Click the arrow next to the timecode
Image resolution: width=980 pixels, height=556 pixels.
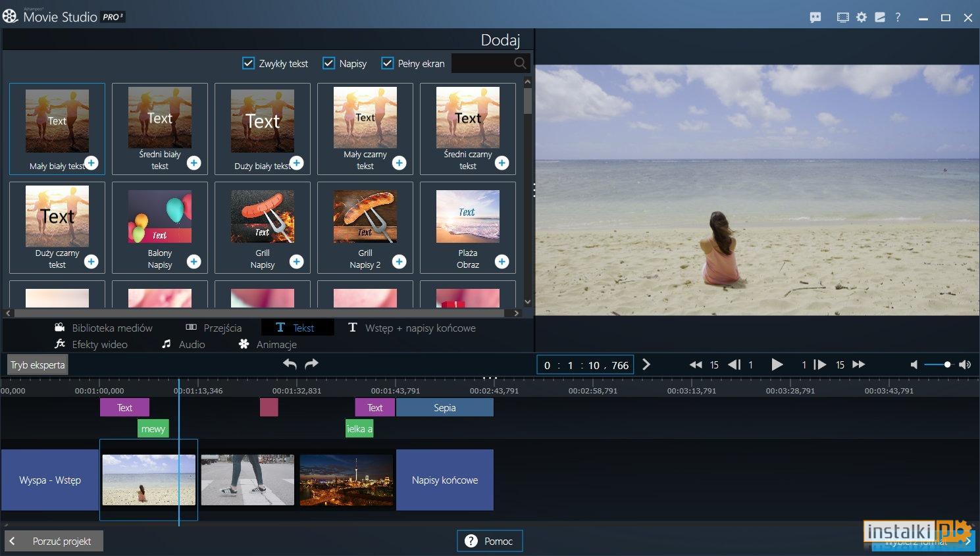646,365
